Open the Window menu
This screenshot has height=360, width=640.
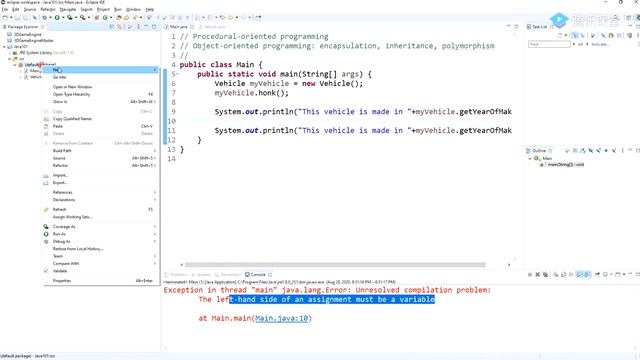133,9
